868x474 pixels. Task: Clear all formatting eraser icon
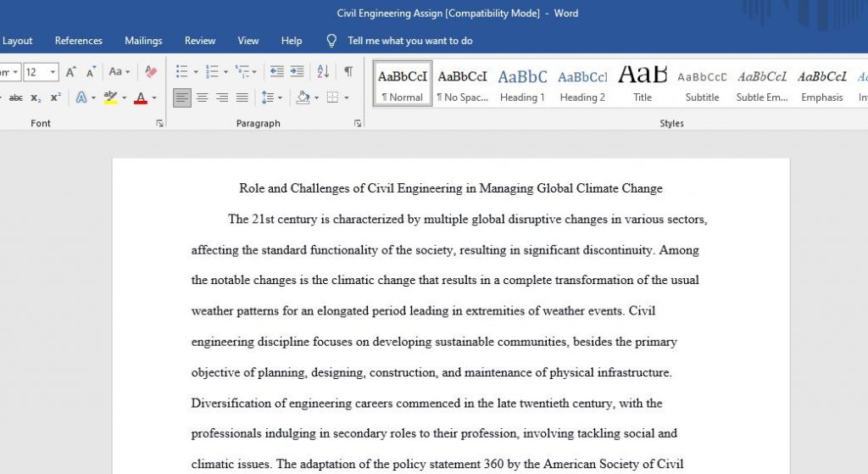tap(151, 71)
